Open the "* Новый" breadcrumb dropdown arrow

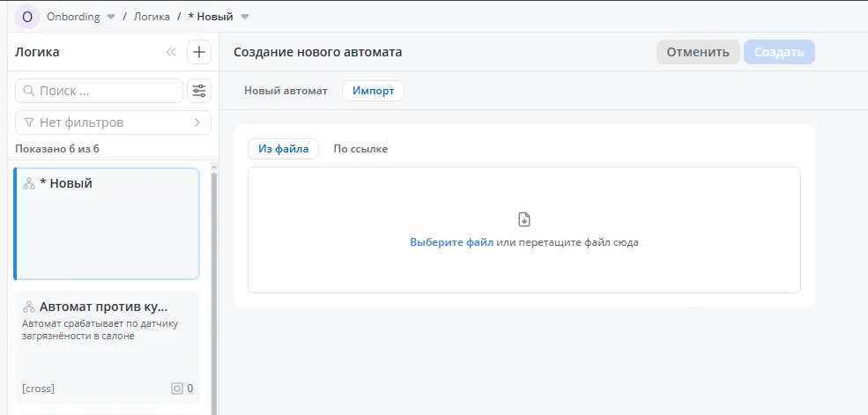[x=245, y=17]
